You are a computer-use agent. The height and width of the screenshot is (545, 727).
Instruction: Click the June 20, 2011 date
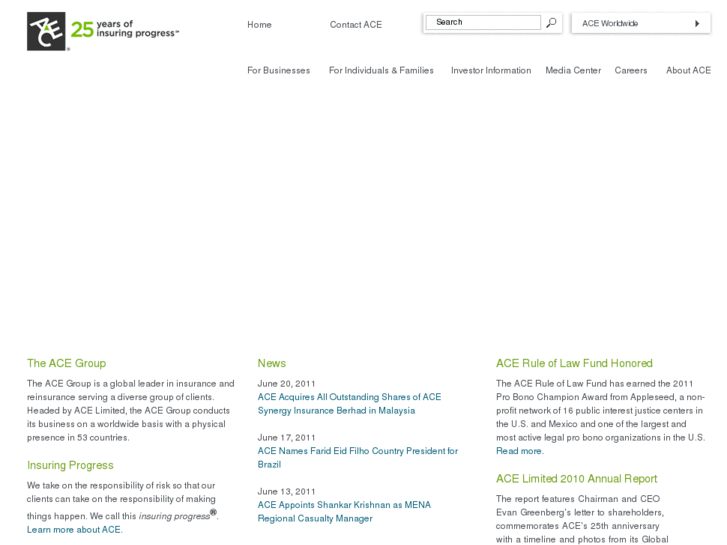(286, 384)
